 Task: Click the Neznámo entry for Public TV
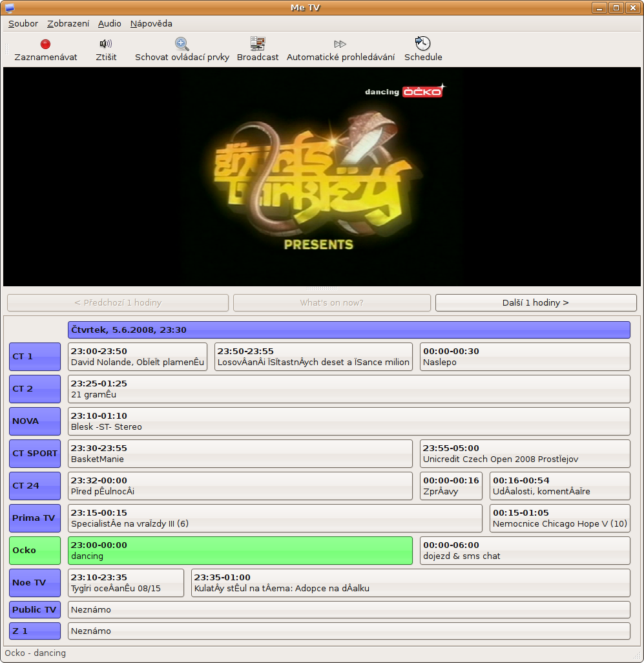click(349, 610)
